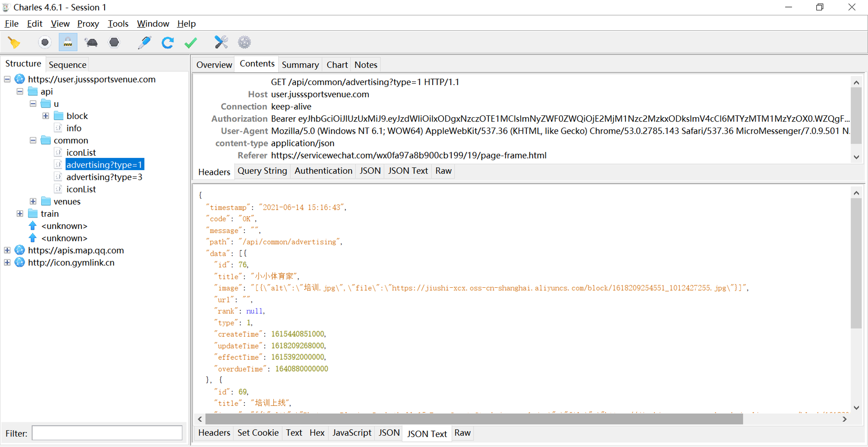This screenshot has height=447, width=868.
Task: Click the api folder icon
Action: pos(33,92)
